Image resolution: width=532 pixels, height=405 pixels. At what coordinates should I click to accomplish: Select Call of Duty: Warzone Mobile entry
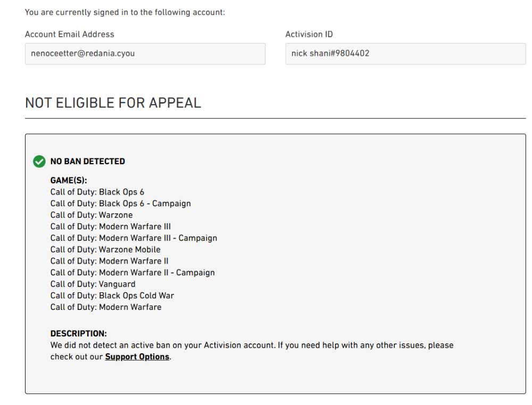click(x=105, y=249)
